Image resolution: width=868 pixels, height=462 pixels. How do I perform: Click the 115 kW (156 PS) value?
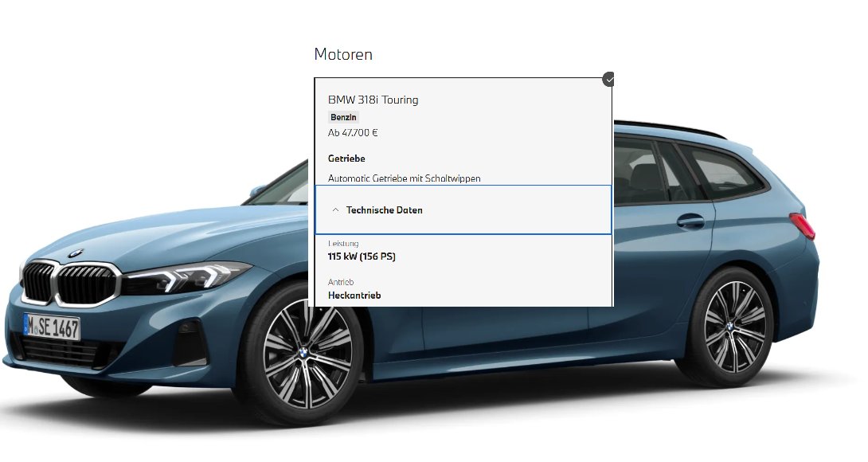coord(362,256)
